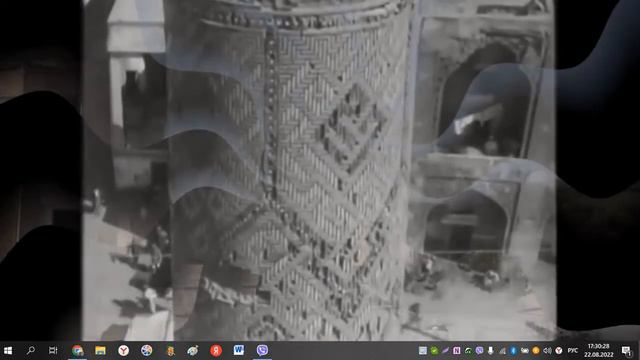Switch to Google Chrome in taskbar
Viewport: 640px width, 360px height.
pos(77,351)
